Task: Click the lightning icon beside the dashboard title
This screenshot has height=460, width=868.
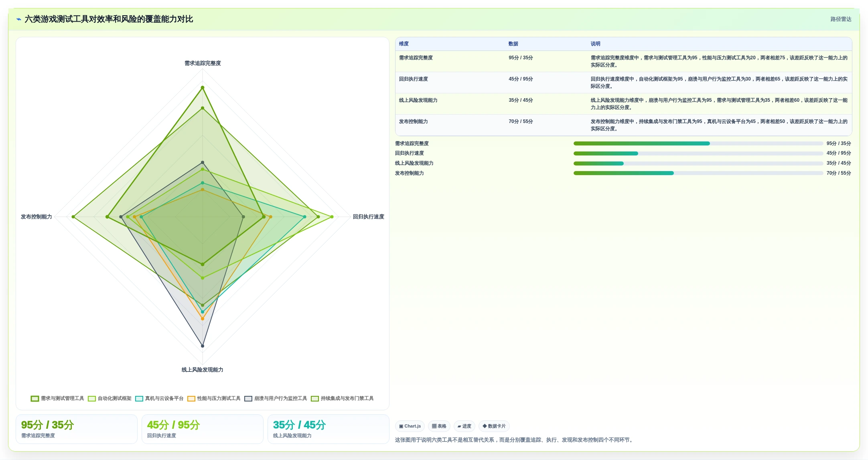Action: click(19, 19)
